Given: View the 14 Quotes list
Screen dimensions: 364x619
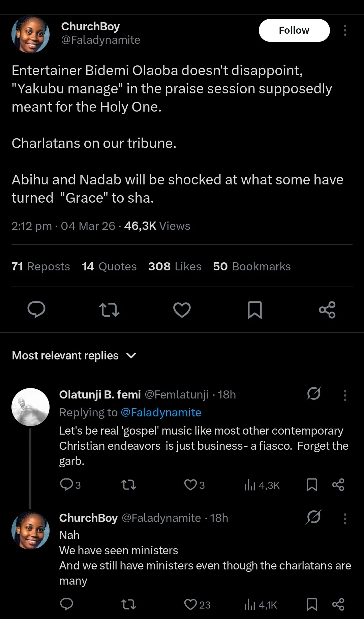Looking at the screenshot, I should click(109, 266).
